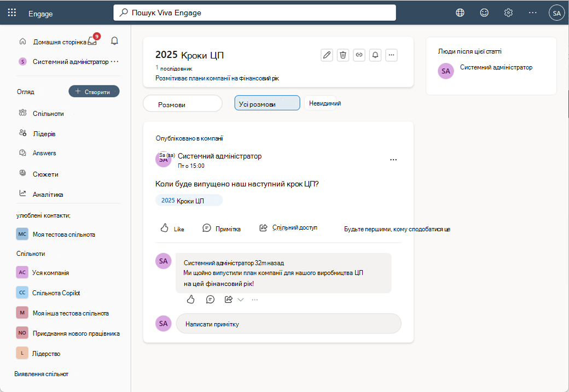Click the delete trash icon for topic
The image size is (569, 392).
click(x=343, y=55)
